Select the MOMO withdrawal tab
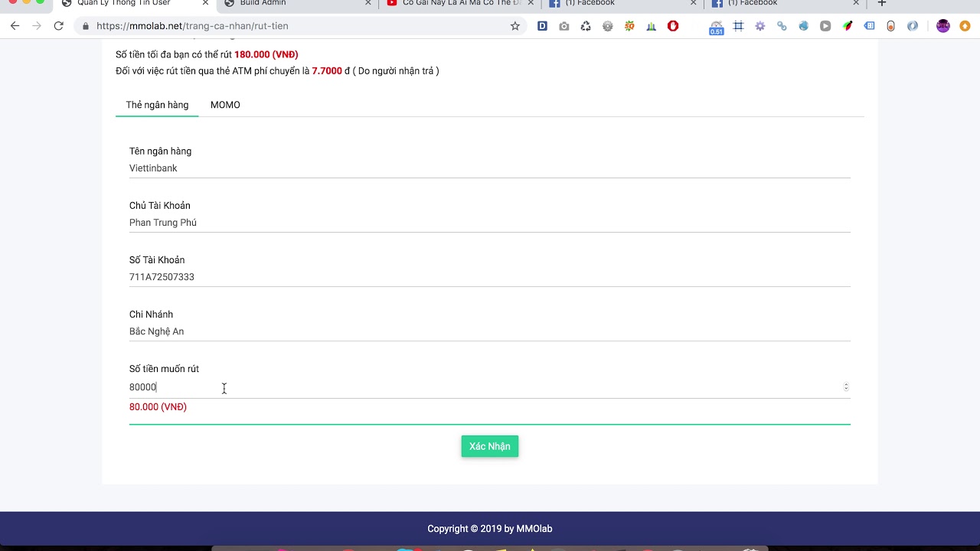 click(225, 105)
